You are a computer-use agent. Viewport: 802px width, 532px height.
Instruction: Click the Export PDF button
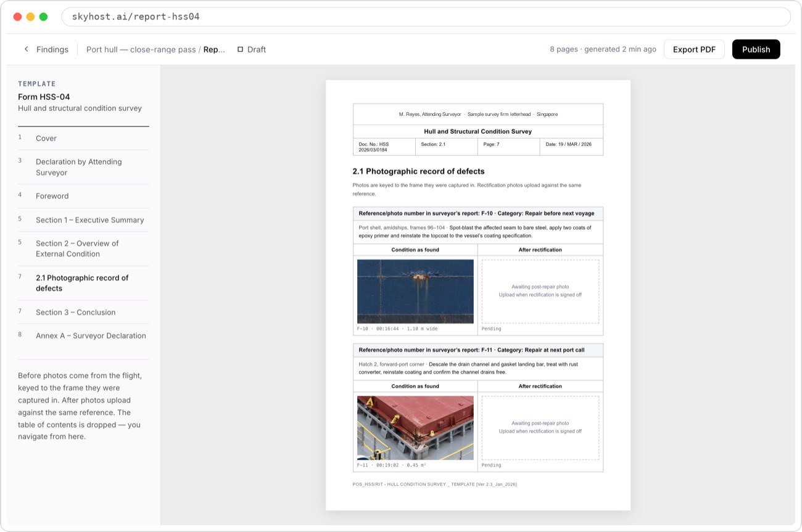point(694,49)
